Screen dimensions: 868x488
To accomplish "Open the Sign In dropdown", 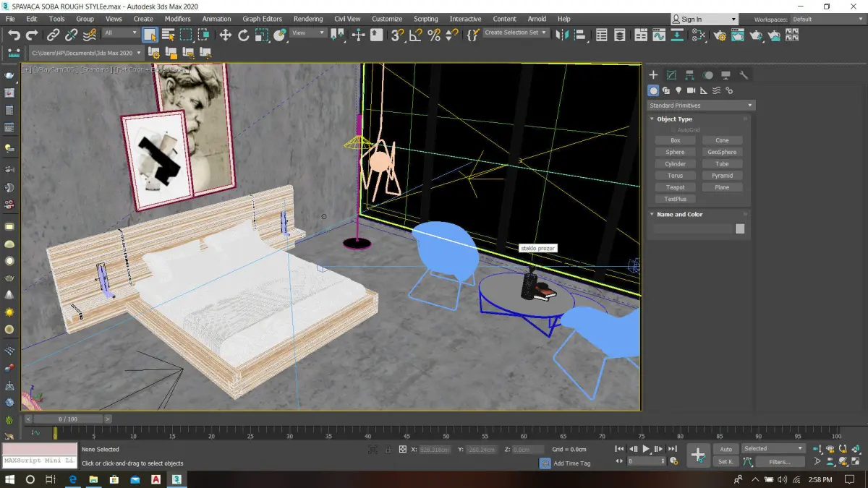I will click(x=704, y=20).
